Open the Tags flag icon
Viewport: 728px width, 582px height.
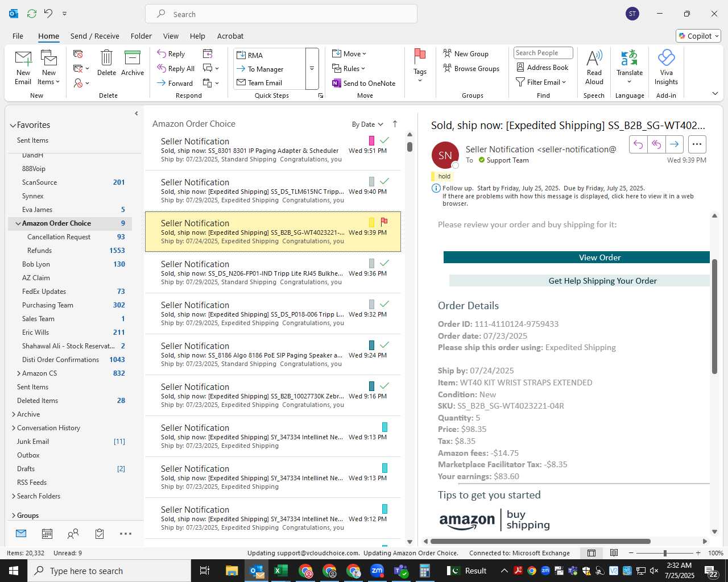(420, 57)
